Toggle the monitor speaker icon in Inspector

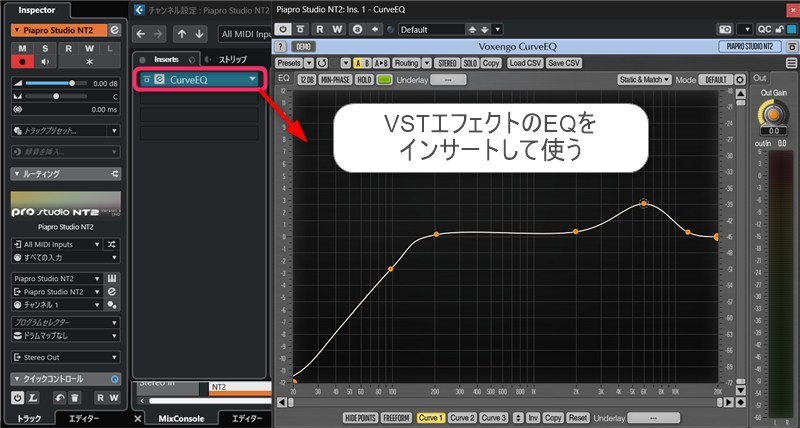coord(45,62)
